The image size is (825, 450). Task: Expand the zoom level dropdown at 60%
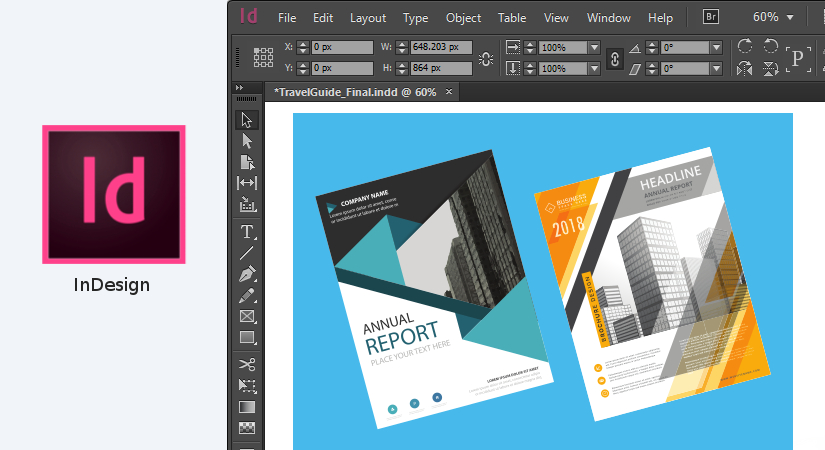[x=790, y=17]
